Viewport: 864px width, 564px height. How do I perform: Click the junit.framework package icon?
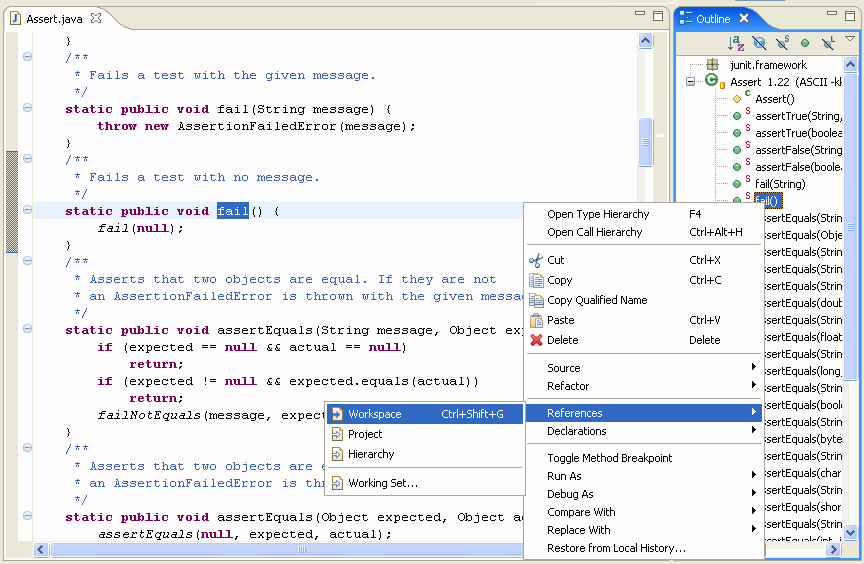712,64
